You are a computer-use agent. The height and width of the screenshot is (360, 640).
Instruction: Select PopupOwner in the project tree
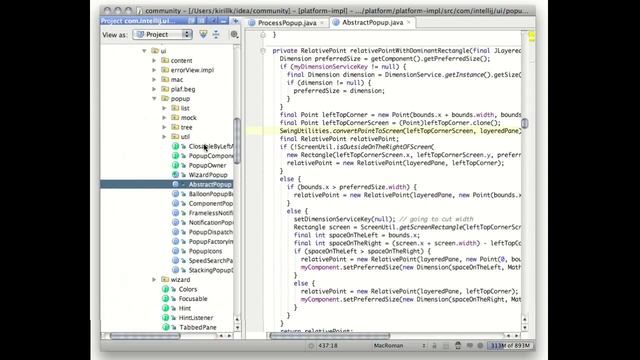click(207, 165)
